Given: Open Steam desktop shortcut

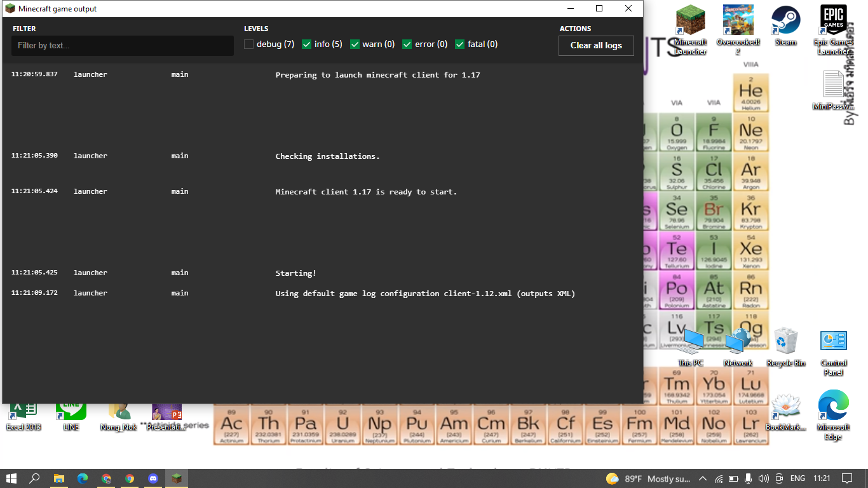Looking at the screenshot, I should pyautogui.click(x=785, y=25).
